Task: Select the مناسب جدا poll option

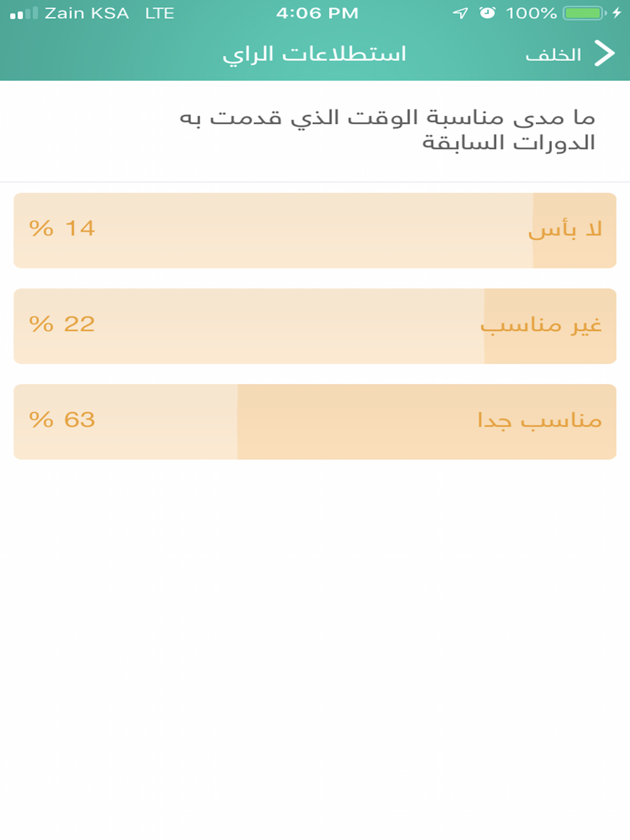Action: click(315, 422)
